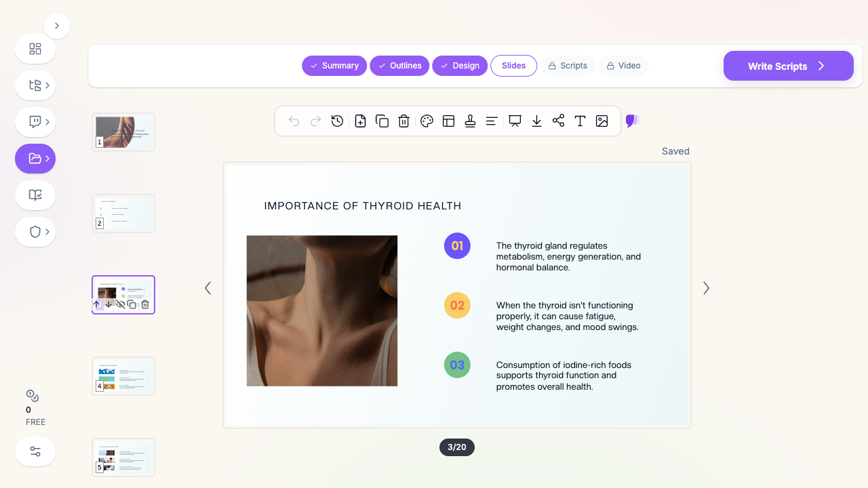This screenshot has height=488, width=868.
Task: Open the color palette theme icon
Action: (x=427, y=121)
